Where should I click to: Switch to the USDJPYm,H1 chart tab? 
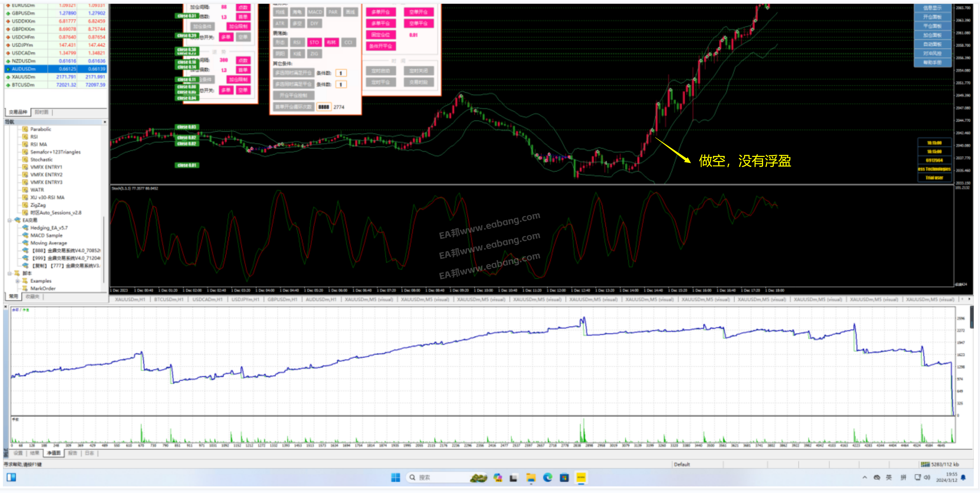tap(245, 300)
